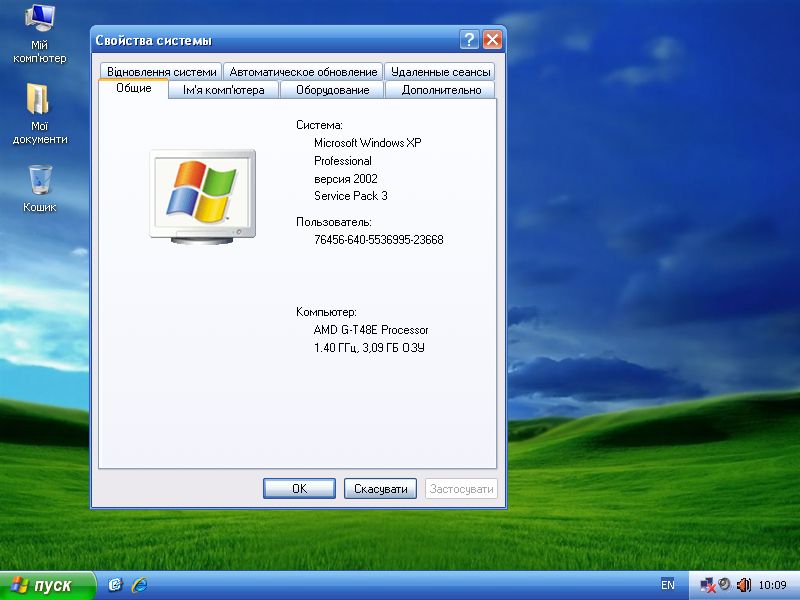Show the Дополнительно tab
800x600 pixels.
(441, 90)
